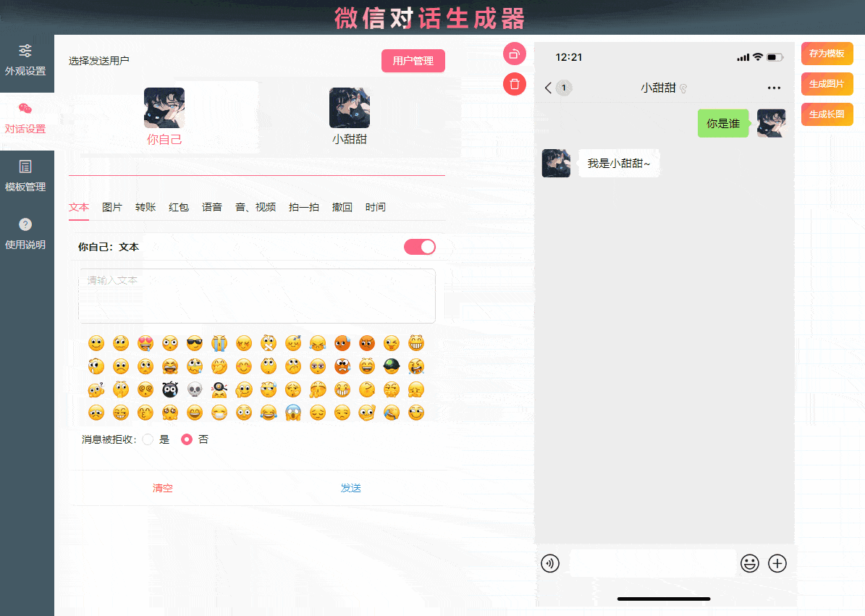The width and height of the screenshot is (865, 616).
Task: Insert the face mask emoji
Action: click(219, 413)
